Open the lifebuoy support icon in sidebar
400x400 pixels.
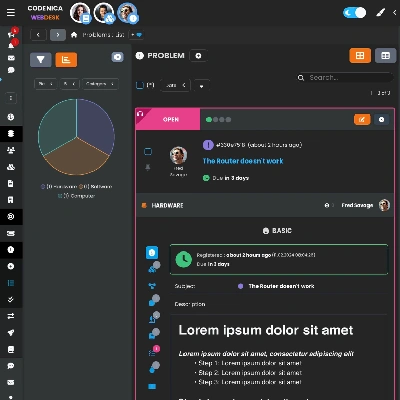[x=11, y=217]
